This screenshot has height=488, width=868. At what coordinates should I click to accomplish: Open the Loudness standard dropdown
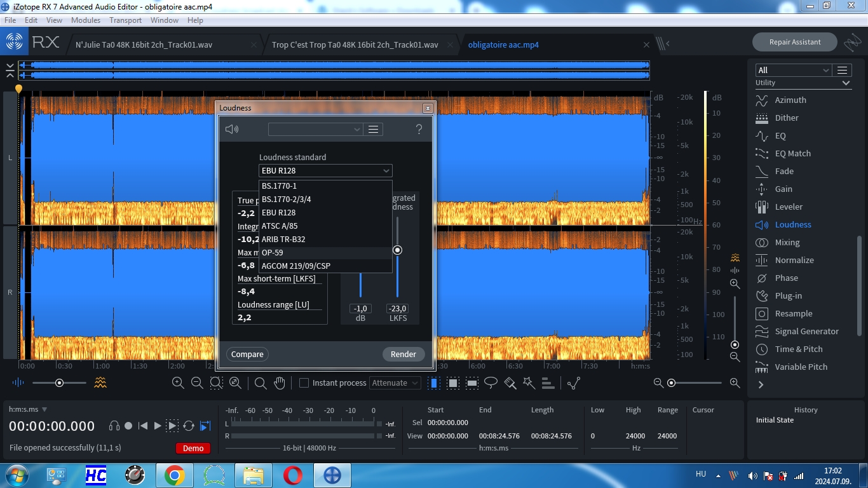[x=325, y=170]
